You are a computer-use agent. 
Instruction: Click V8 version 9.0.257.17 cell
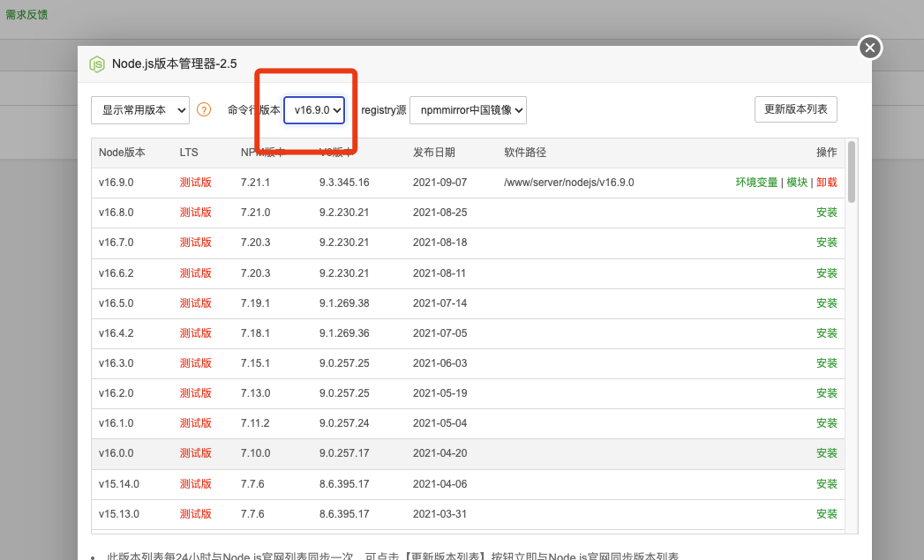(344, 453)
